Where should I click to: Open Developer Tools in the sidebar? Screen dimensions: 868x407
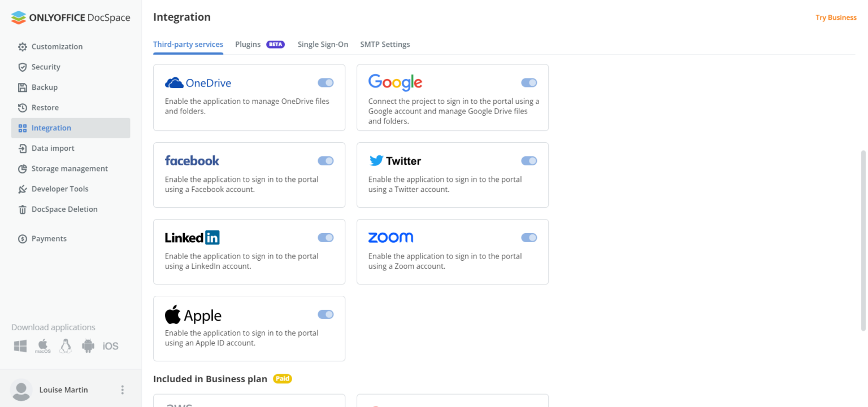tap(60, 189)
